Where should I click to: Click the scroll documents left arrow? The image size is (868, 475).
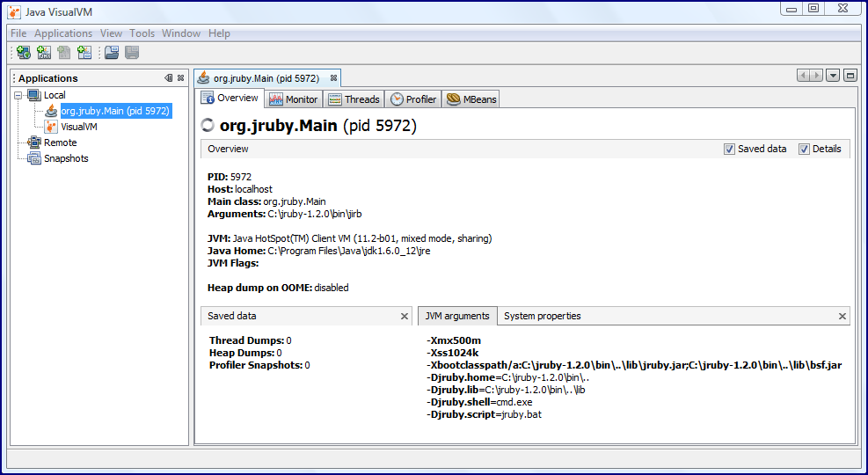pyautogui.click(x=803, y=76)
